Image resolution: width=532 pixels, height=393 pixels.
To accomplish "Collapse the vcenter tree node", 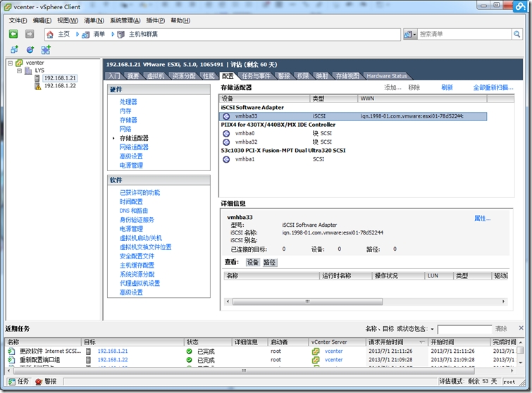I will tap(10, 63).
